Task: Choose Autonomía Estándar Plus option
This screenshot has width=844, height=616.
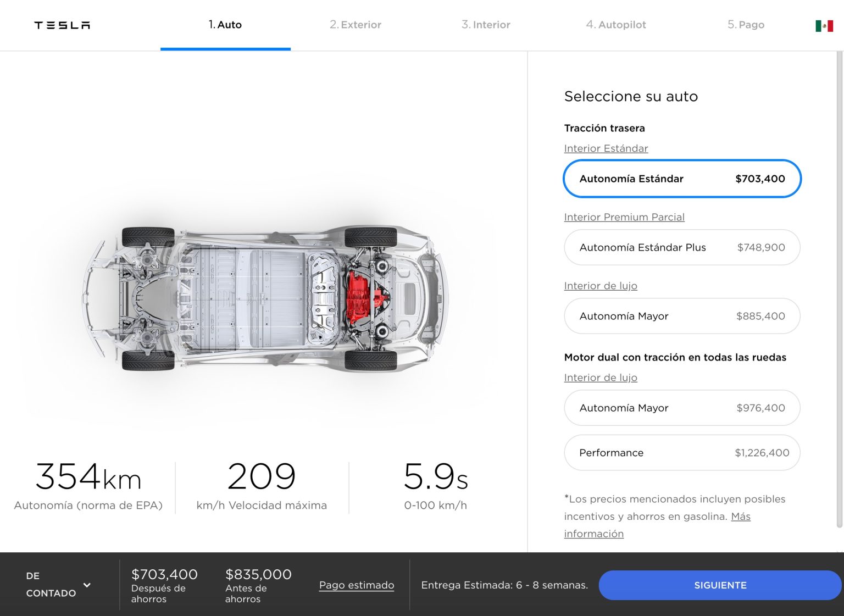Action: (682, 247)
